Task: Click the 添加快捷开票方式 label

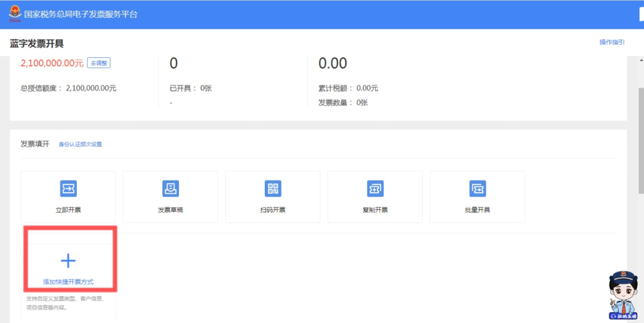Action: [68, 282]
